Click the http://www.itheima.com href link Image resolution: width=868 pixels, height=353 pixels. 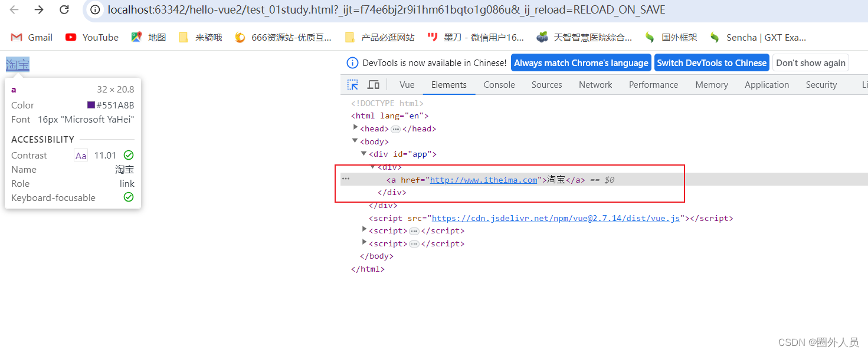[x=484, y=180]
